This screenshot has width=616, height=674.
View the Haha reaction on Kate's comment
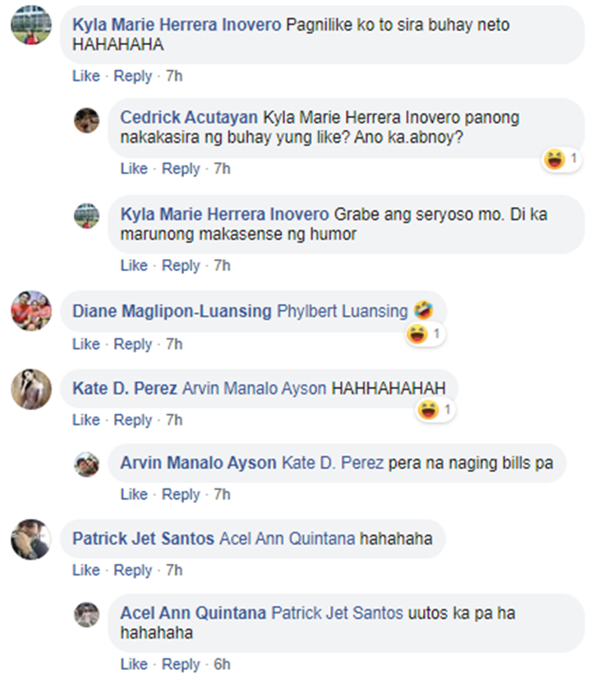[x=435, y=409]
